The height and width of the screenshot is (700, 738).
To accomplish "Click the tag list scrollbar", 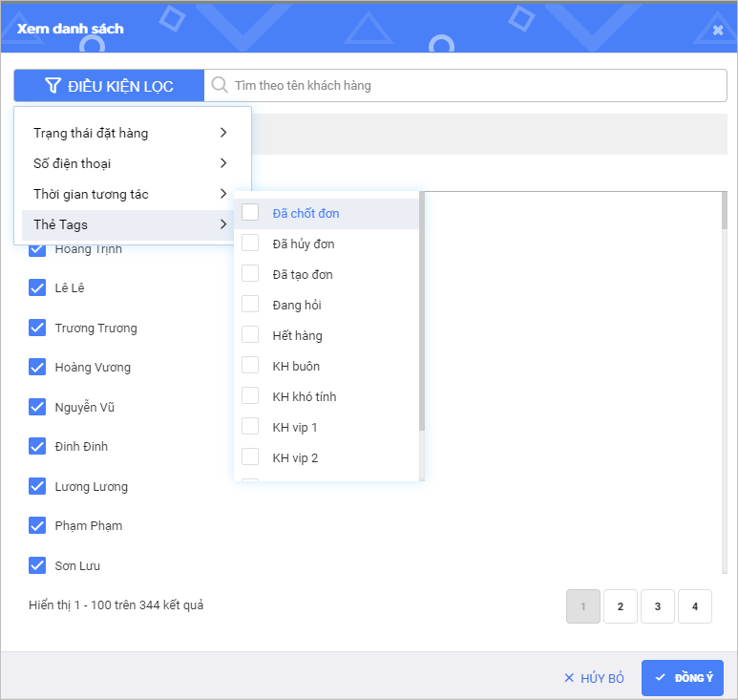I will tap(422, 315).
